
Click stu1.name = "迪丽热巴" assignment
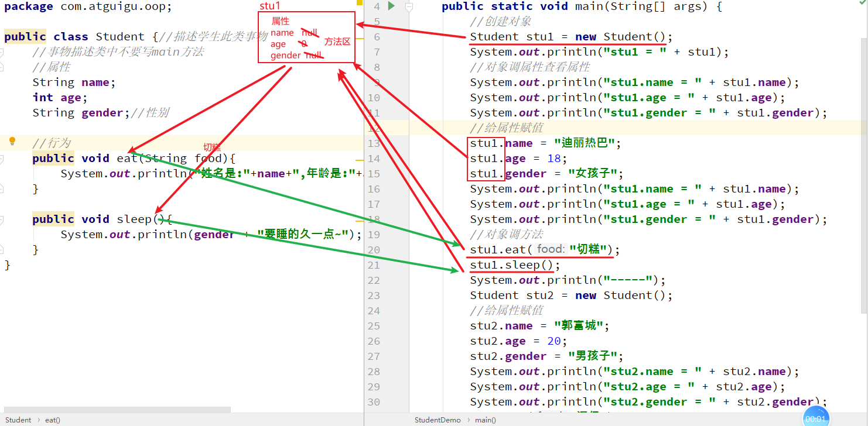point(545,143)
